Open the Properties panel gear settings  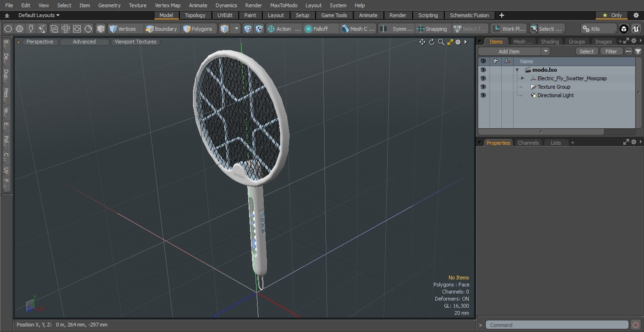pos(634,142)
